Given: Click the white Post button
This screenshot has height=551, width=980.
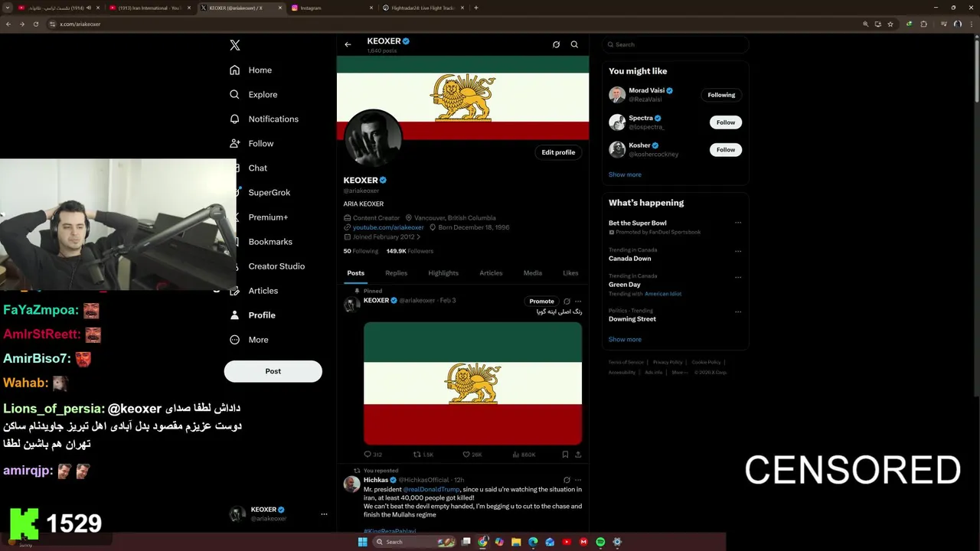Looking at the screenshot, I should (x=273, y=371).
